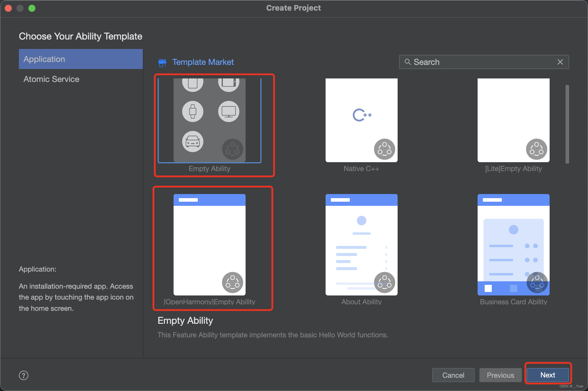The width and height of the screenshot is (588, 391).
Task: Click the car device icon in Empty Ability
Action: (x=193, y=142)
